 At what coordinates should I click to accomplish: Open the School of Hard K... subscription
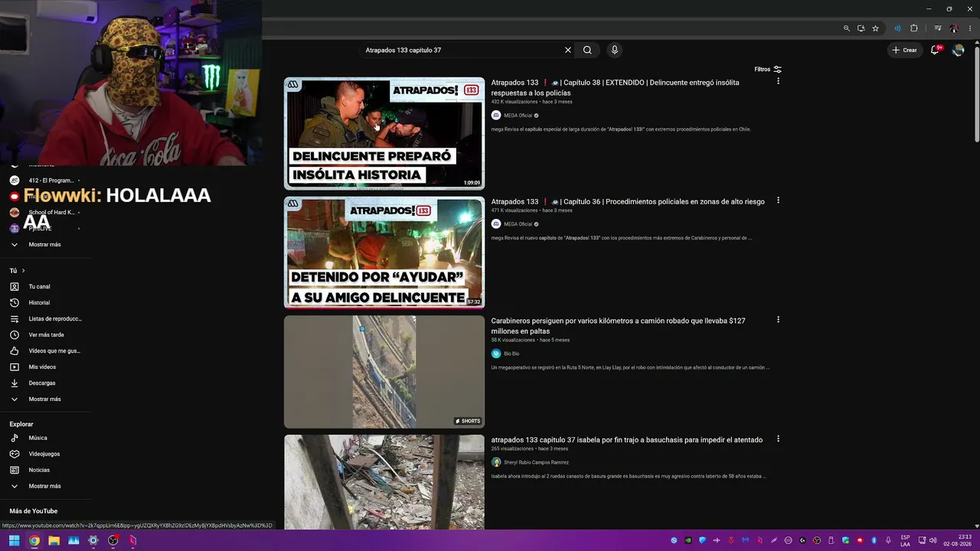pyautogui.click(x=46, y=213)
